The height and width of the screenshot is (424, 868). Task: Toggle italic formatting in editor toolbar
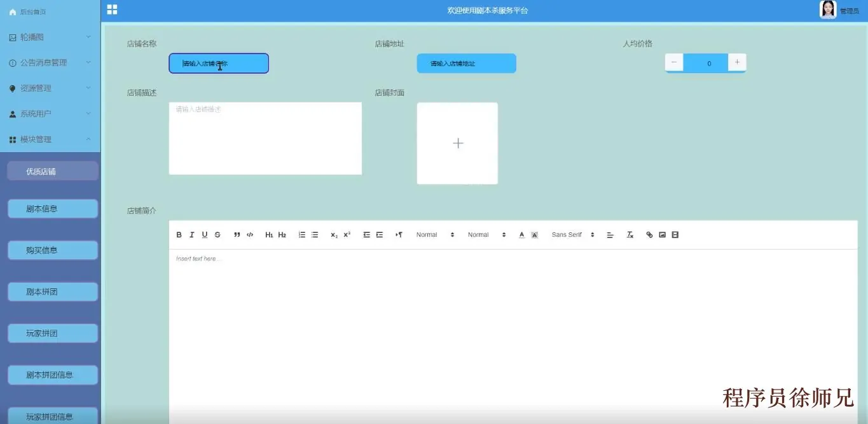point(191,235)
